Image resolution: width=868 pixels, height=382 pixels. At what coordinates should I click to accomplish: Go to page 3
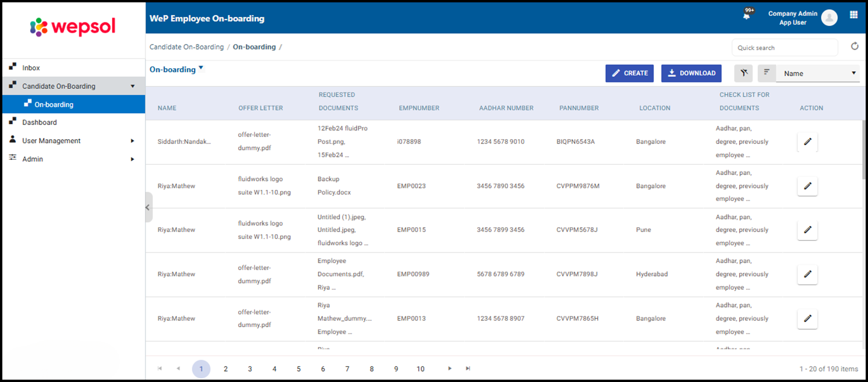point(250,369)
